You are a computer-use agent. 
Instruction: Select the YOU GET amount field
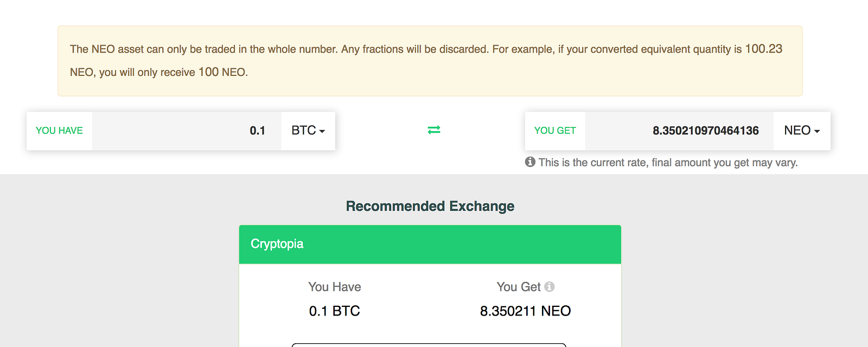click(679, 131)
